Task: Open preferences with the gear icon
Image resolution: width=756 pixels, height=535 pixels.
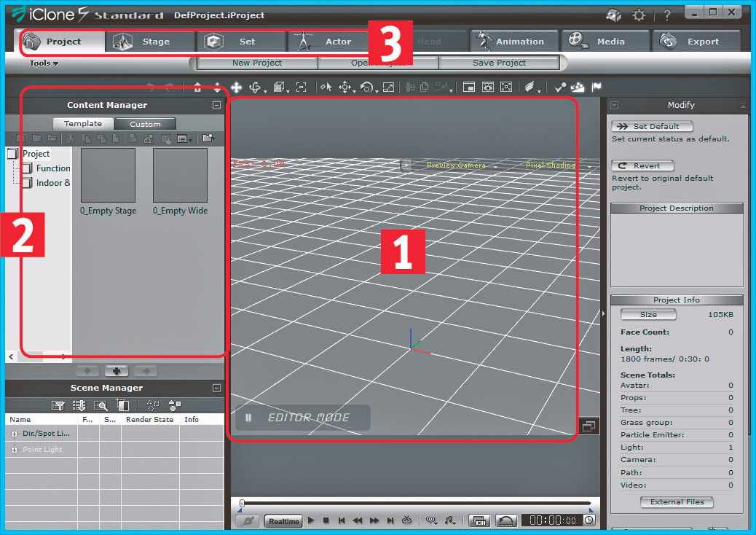Action: [x=639, y=15]
